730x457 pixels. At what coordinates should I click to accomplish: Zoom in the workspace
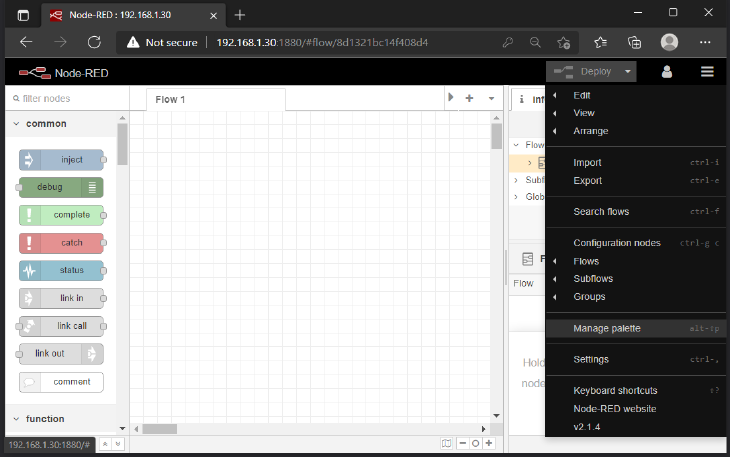[489, 444]
